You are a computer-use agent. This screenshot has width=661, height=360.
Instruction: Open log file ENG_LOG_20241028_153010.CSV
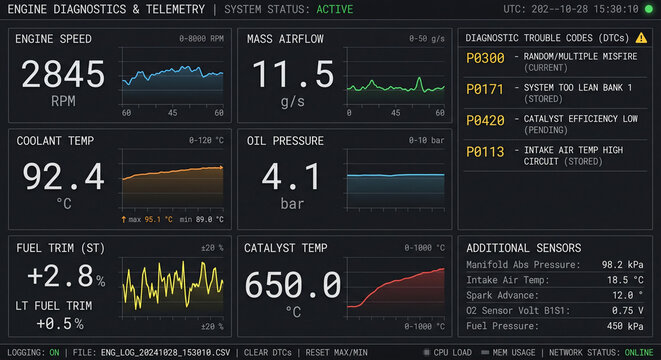coord(165,352)
